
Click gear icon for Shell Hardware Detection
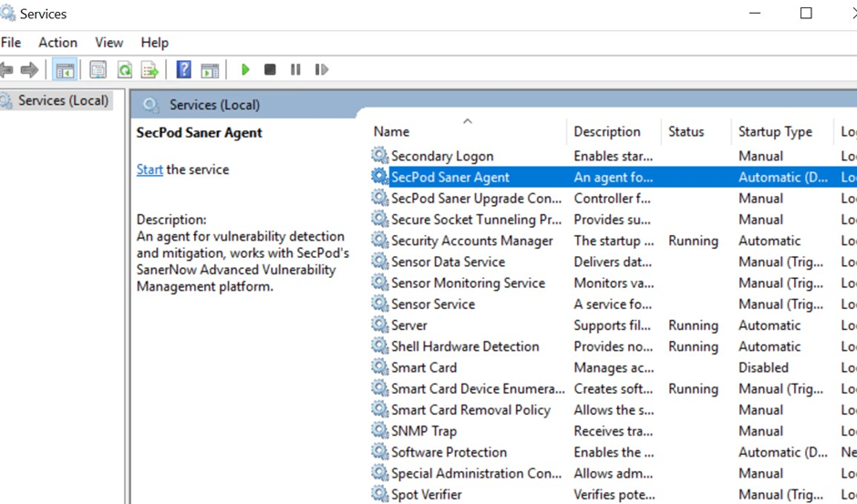[380, 345]
